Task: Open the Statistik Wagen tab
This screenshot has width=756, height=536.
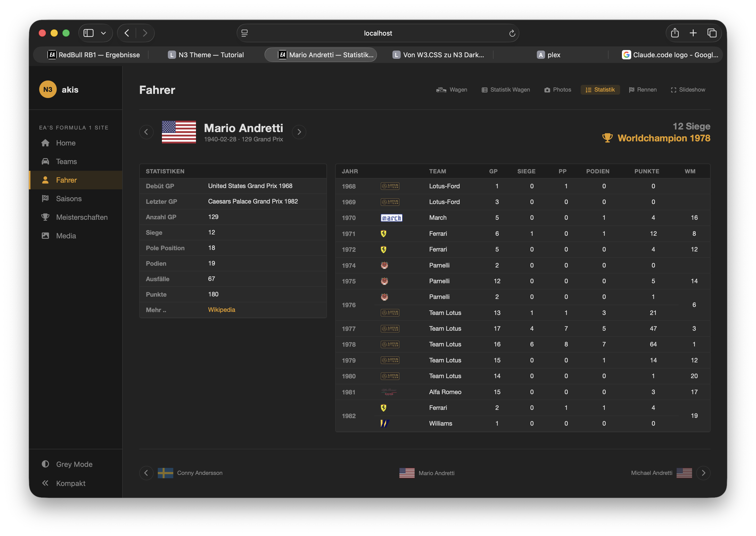Action: (x=506, y=90)
